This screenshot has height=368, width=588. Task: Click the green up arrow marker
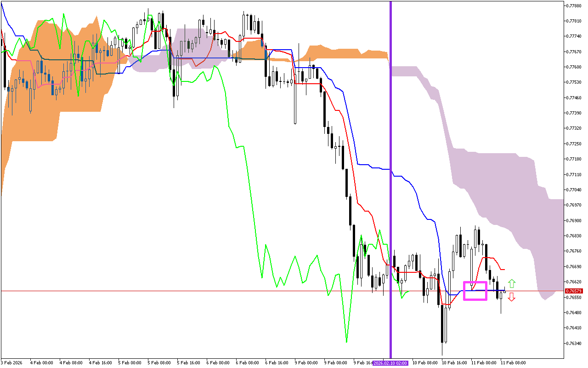(x=511, y=283)
